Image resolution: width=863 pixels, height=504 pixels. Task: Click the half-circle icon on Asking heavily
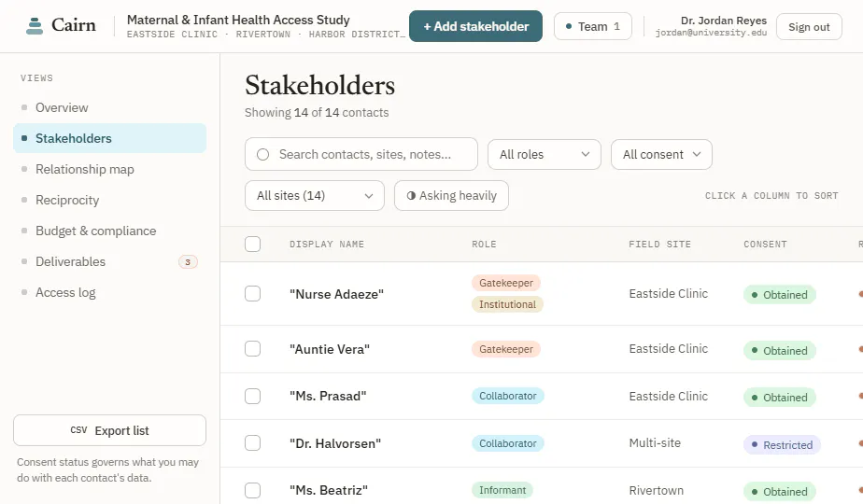click(411, 196)
